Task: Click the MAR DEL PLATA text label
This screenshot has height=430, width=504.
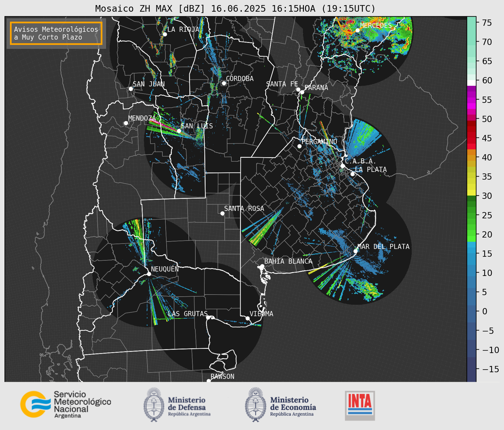Action: [x=383, y=247]
